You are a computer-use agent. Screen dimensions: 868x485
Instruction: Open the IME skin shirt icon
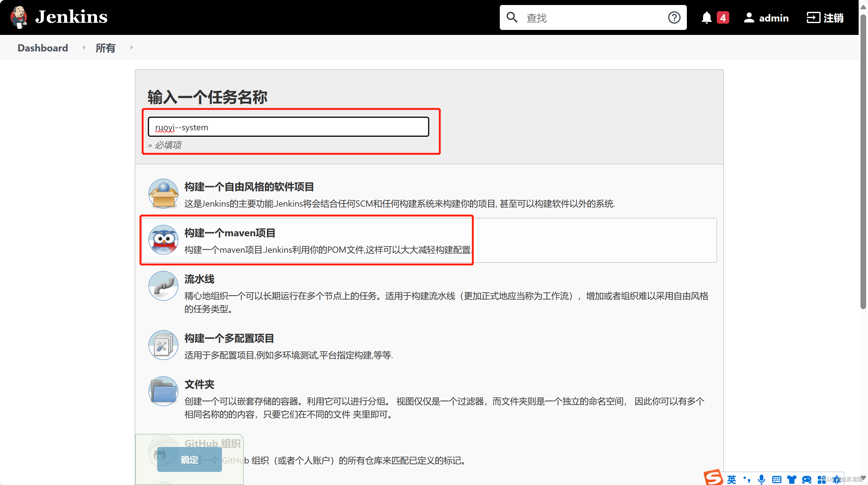(x=792, y=479)
